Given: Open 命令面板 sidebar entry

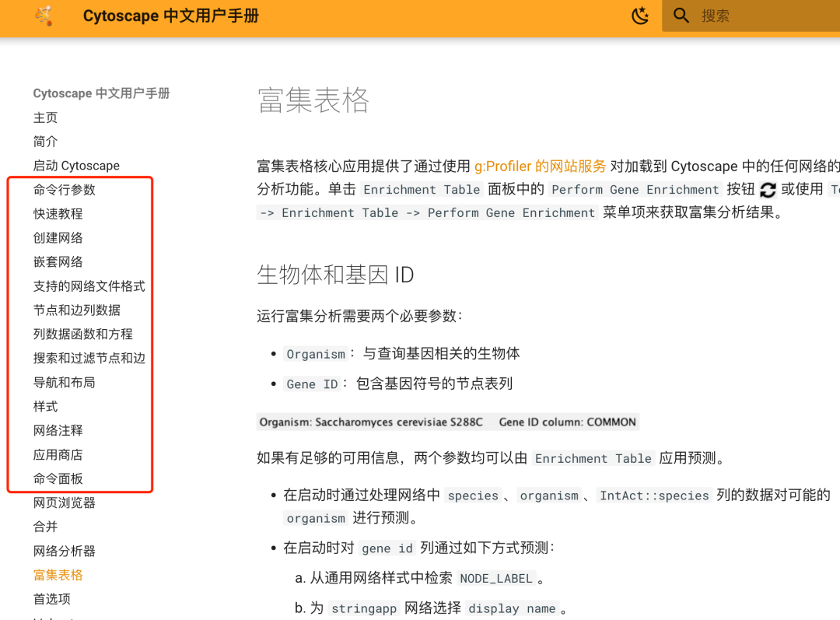Looking at the screenshot, I should tap(58, 479).
